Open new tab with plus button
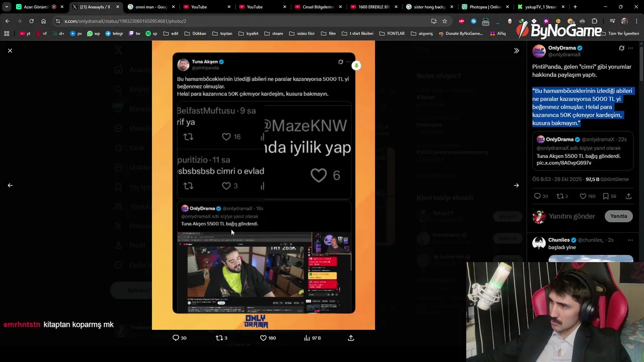The width and height of the screenshot is (644, 362). click(x=575, y=7)
